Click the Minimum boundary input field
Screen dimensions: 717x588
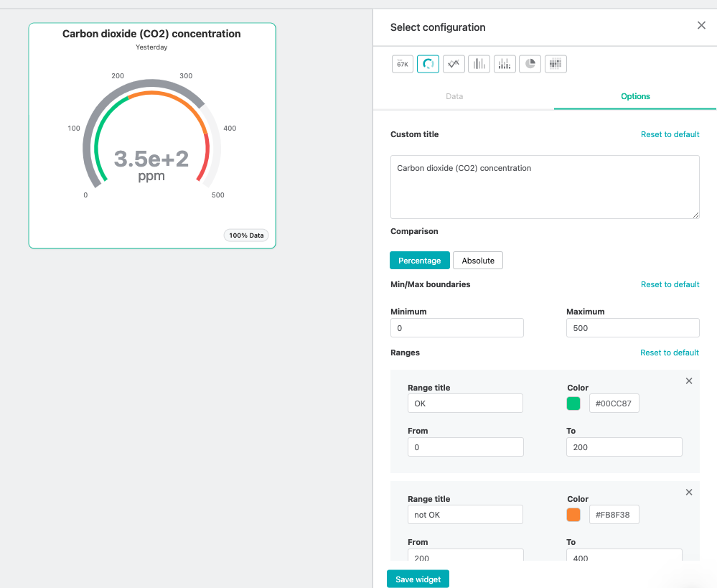(x=456, y=327)
